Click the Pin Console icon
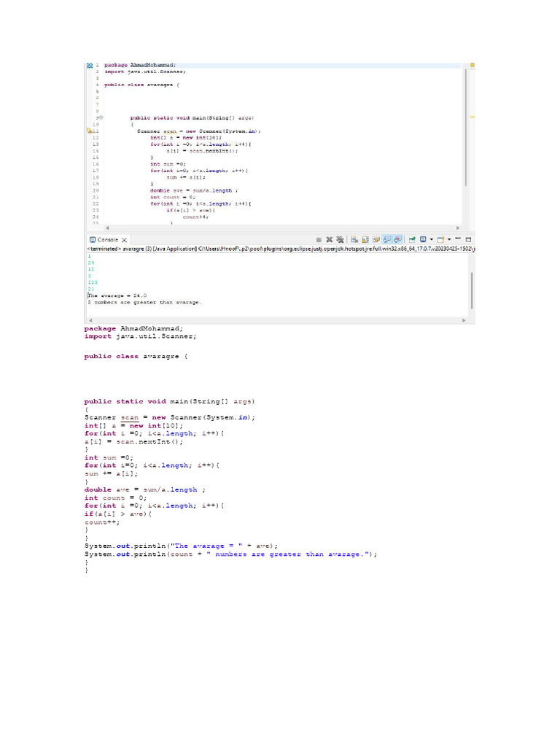 411,239
